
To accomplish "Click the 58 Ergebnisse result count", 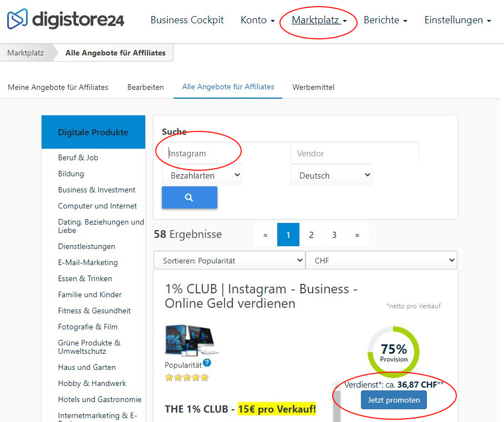I will click(x=188, y=235).
